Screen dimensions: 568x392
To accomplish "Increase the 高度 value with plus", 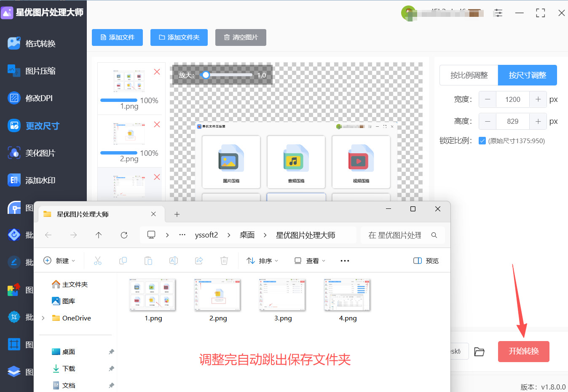I will (x=538, y=121).
